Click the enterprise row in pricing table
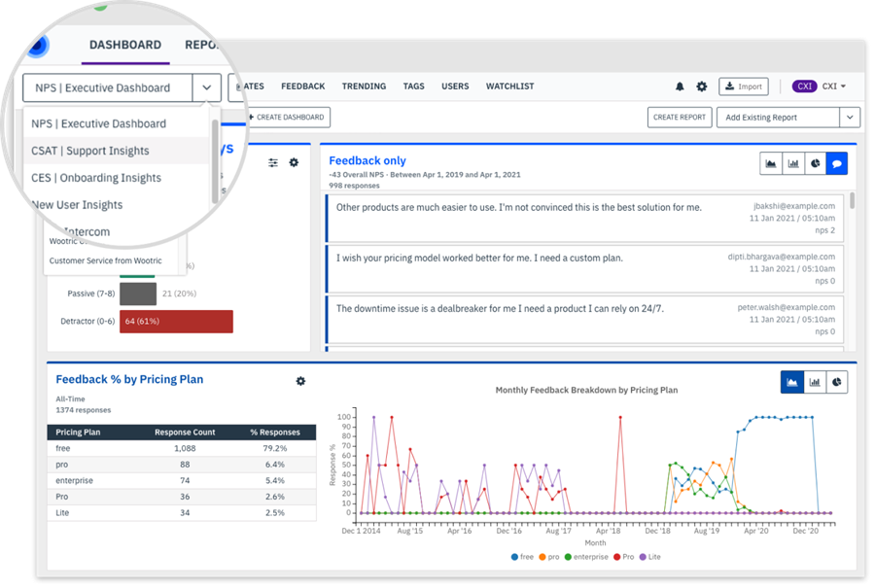 182,481
